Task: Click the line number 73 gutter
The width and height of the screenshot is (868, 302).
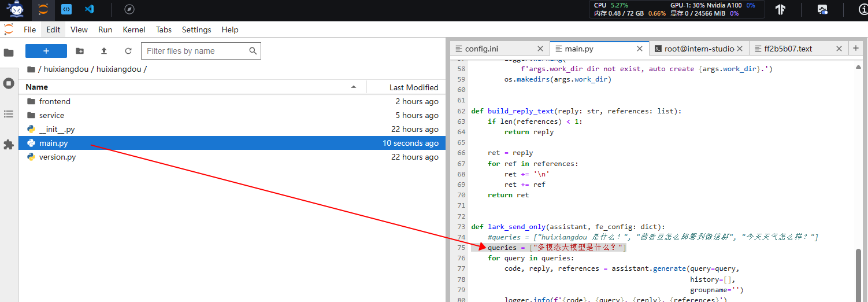Action: click(x=461, y=227)
